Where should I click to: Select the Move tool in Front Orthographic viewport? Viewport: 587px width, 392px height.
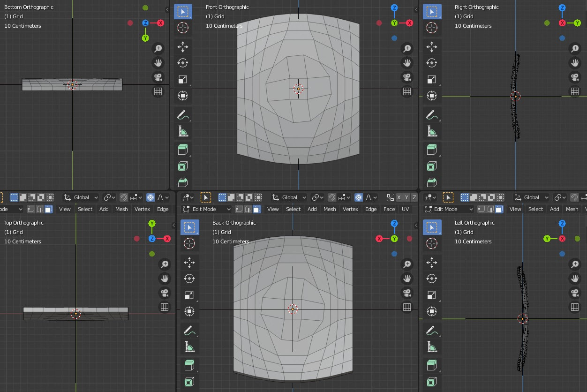[183, 46]
